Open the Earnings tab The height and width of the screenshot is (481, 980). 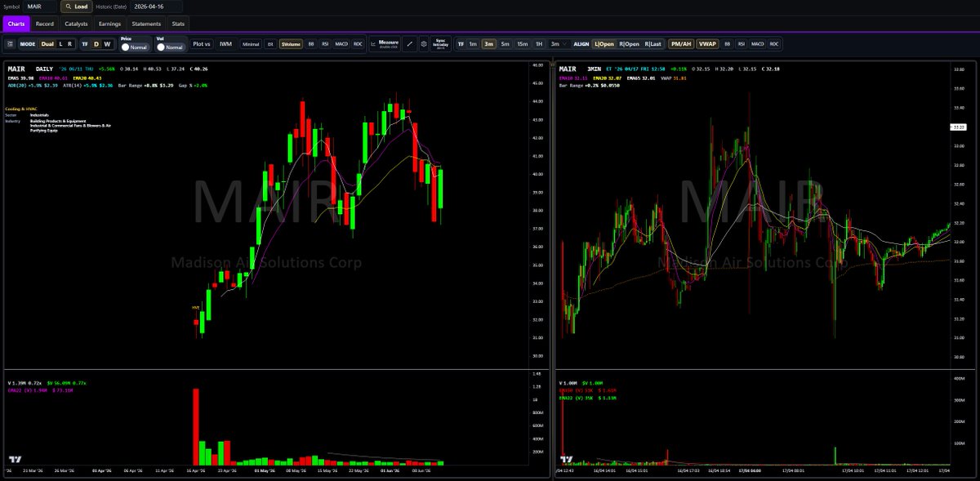tap(109, 24)
